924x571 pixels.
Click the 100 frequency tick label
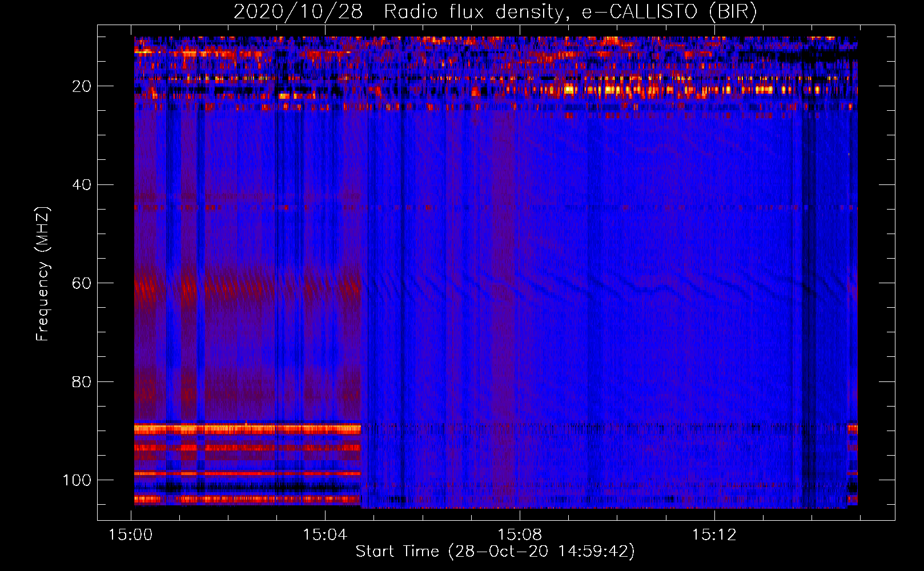tap(77, 480)
